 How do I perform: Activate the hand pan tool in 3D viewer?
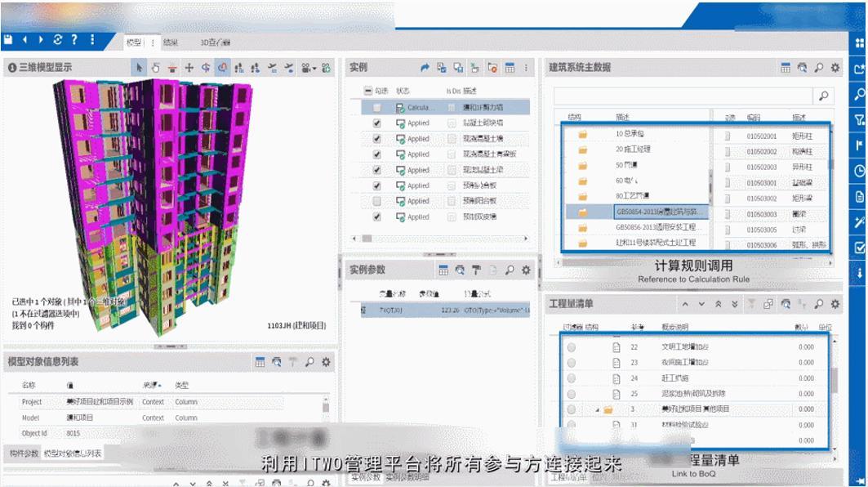tap(155, 68)
